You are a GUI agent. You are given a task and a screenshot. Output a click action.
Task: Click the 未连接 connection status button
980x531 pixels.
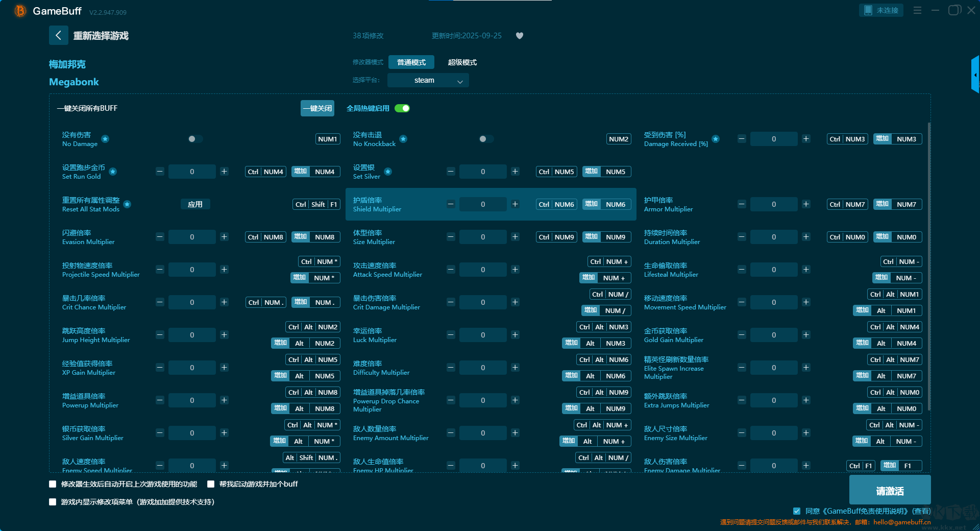pos(881,10)
